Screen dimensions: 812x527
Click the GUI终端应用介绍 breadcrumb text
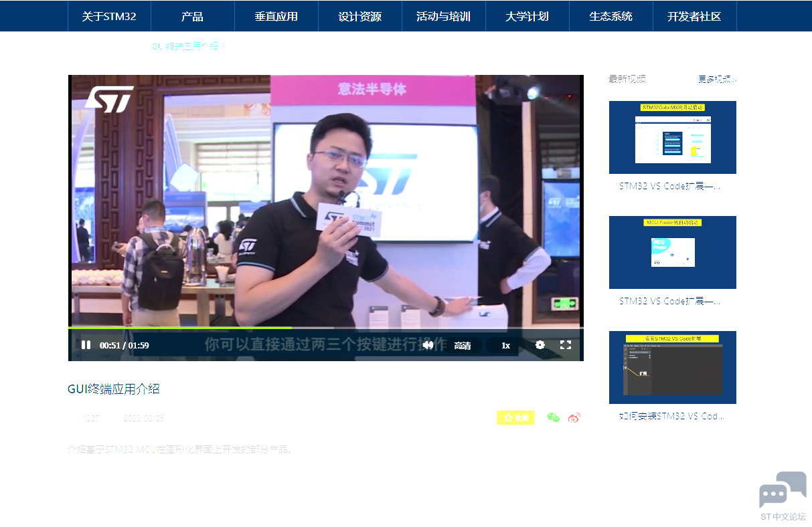click(185, 46)
